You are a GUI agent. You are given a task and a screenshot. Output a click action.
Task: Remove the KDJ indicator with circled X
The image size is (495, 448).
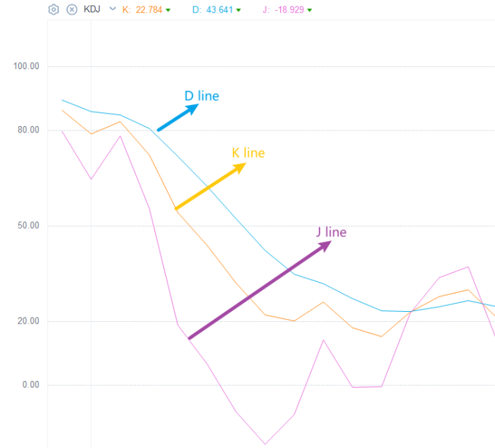pyautogui.click(x=72, y=9)
